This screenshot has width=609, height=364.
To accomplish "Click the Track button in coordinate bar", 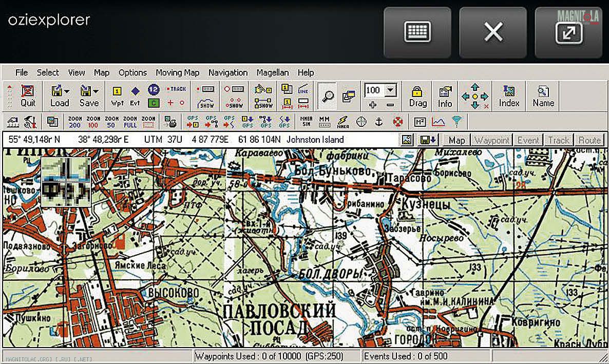I will pyautogui.click(x=559, y=140).
